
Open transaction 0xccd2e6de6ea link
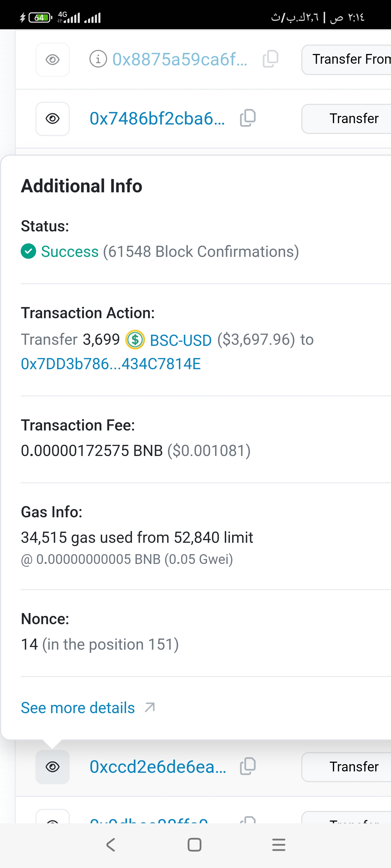click(x=157, y=767)
